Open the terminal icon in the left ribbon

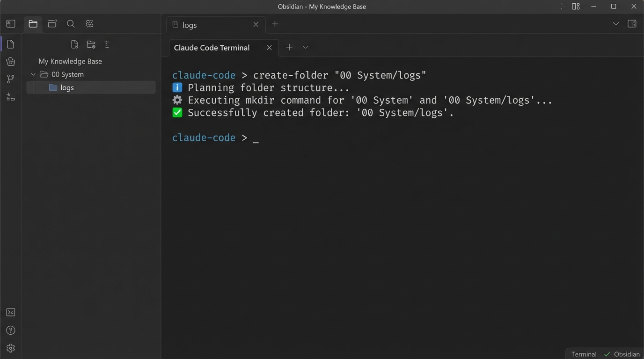10,312
